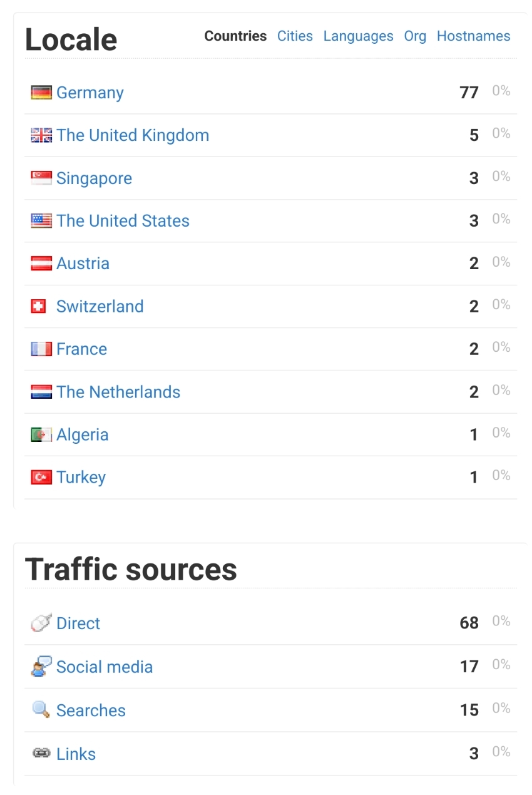The image size is (532, 795).
Task: Open The Netherlands country link
Action: coord(118,392)
